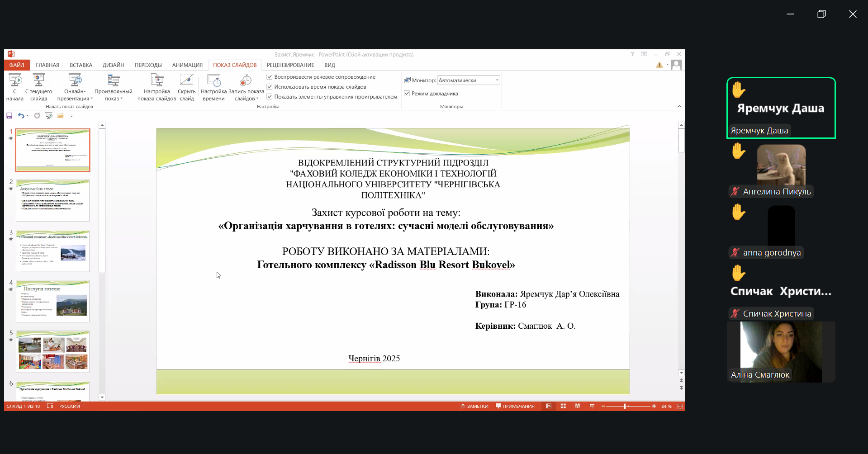Open 'Настройка показа слайдов' settings

coord(157,81)
